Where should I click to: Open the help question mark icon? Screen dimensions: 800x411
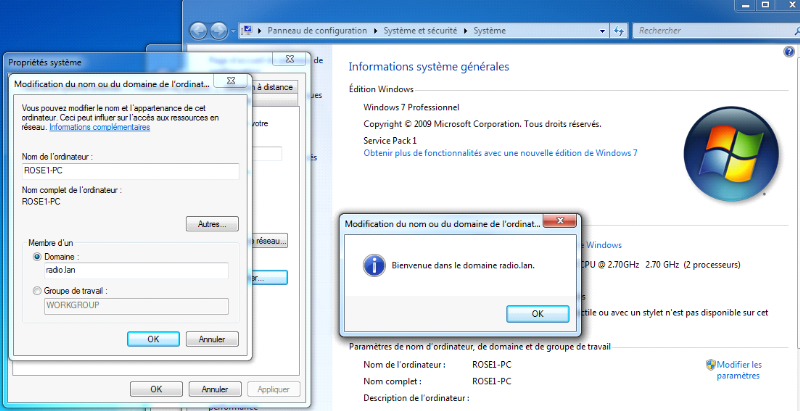tap(789, 52)
